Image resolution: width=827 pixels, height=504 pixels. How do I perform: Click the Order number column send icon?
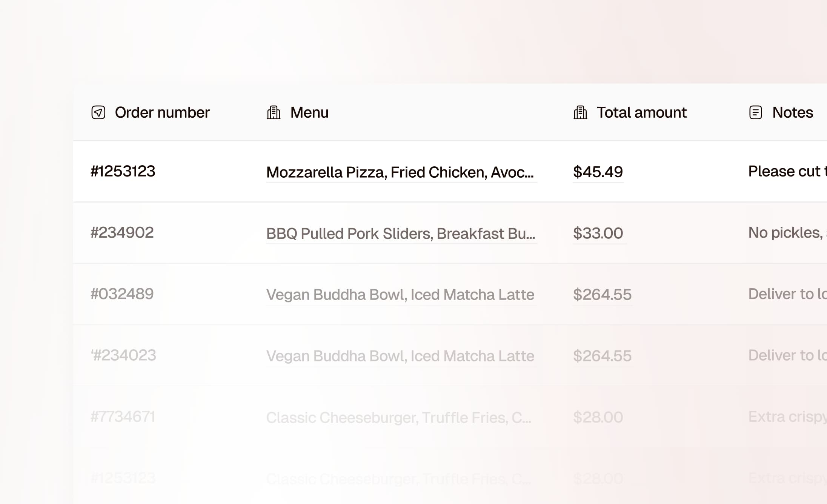pos(98,112)
